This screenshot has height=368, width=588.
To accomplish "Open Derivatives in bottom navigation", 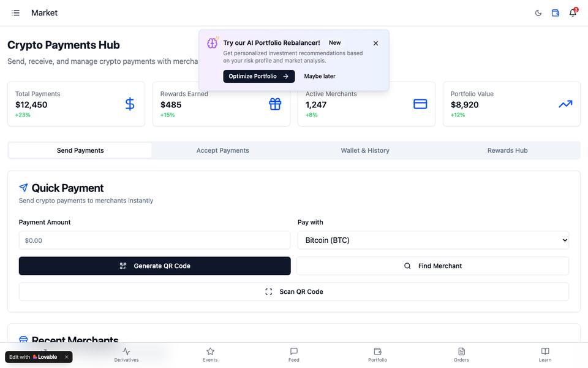I will click(126, 355).
